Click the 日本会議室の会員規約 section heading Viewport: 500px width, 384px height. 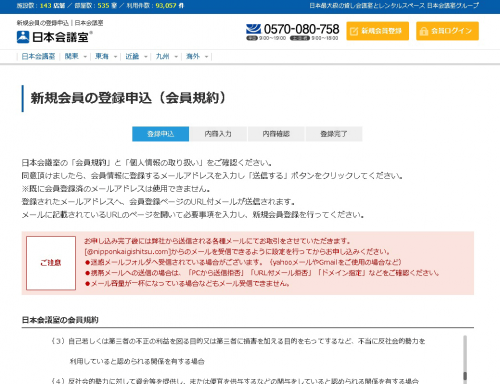[60, 320]
